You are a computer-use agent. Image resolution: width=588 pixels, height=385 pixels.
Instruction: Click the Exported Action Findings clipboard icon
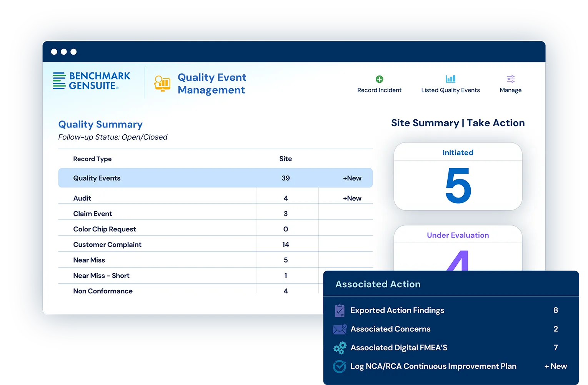tap(340, 311)
